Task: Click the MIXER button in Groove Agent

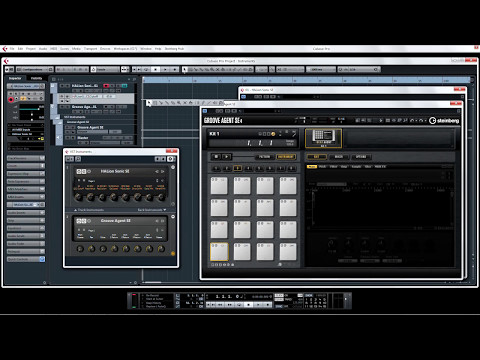Action: point(339,157)
